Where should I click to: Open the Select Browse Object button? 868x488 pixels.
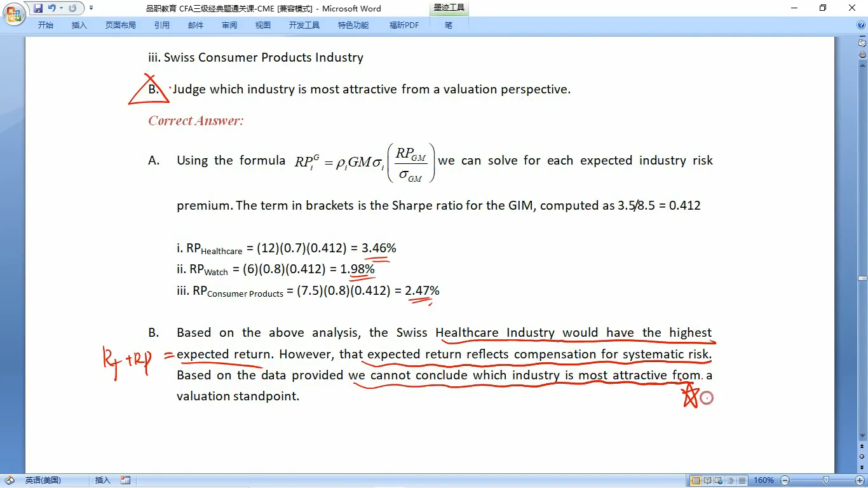[862, 456]
